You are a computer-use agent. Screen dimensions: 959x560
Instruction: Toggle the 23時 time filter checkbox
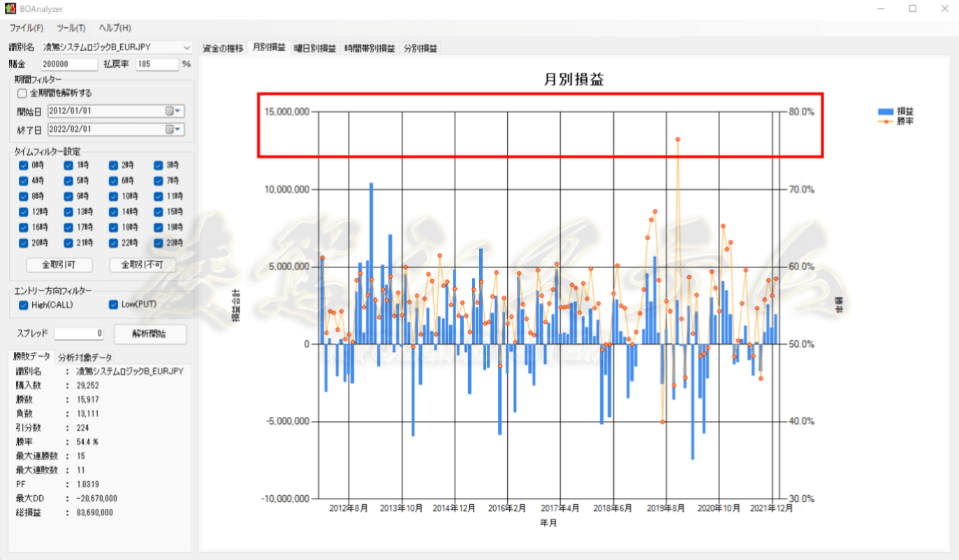pyautogui.click(x=158, y=243)
